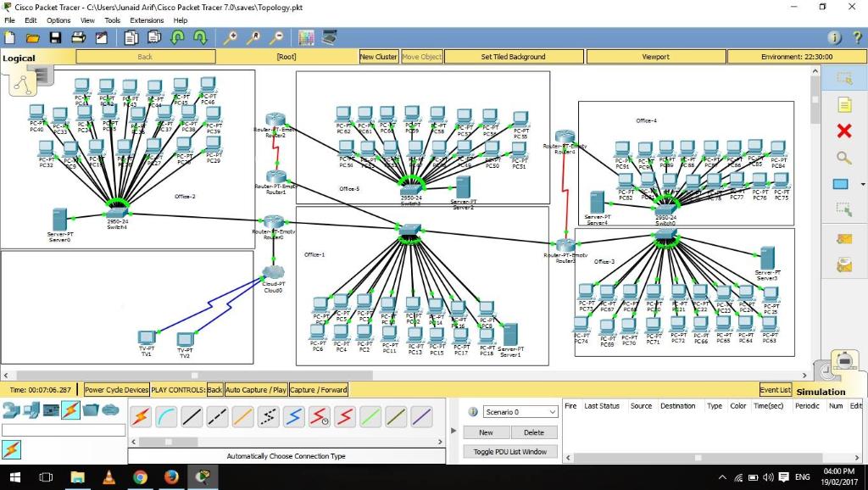
Task: Click the [Root] navigation button
Action: pyautogui.click(x=287, y=57)
